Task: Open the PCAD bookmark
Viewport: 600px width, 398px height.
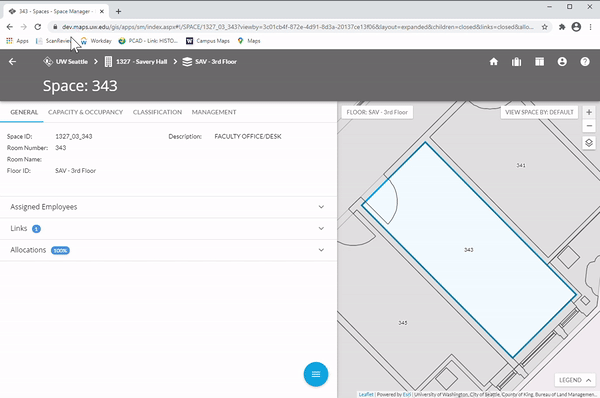Action: click(x=148, y=41)
